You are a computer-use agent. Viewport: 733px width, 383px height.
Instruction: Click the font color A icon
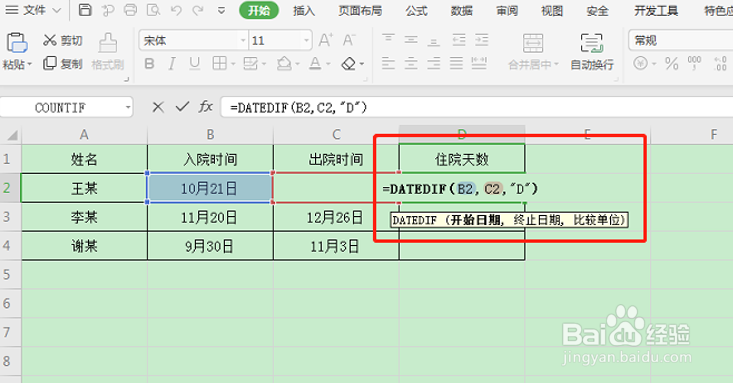coord(316,63)
